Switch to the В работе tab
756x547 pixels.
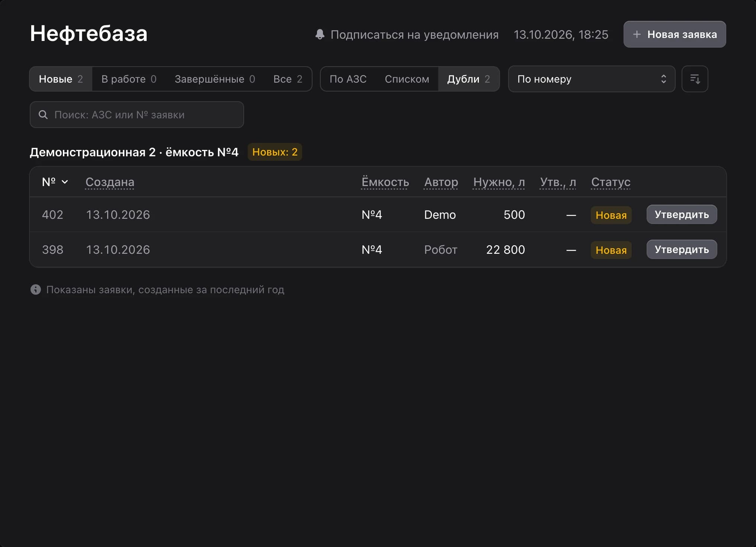pyautogui.click(x=129, y=79)
